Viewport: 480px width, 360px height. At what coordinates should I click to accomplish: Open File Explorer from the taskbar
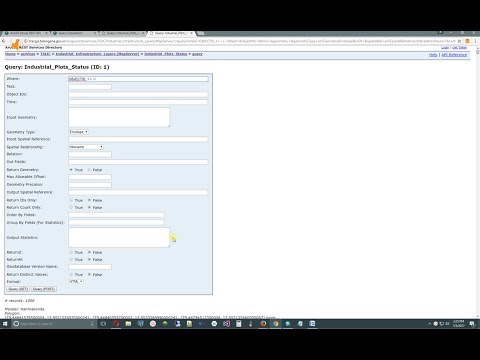[128, 324]
